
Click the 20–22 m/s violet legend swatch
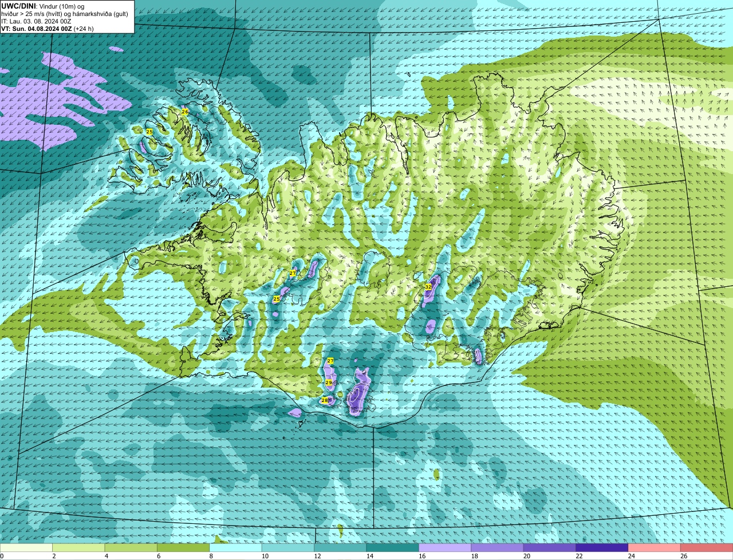(550, 548)
